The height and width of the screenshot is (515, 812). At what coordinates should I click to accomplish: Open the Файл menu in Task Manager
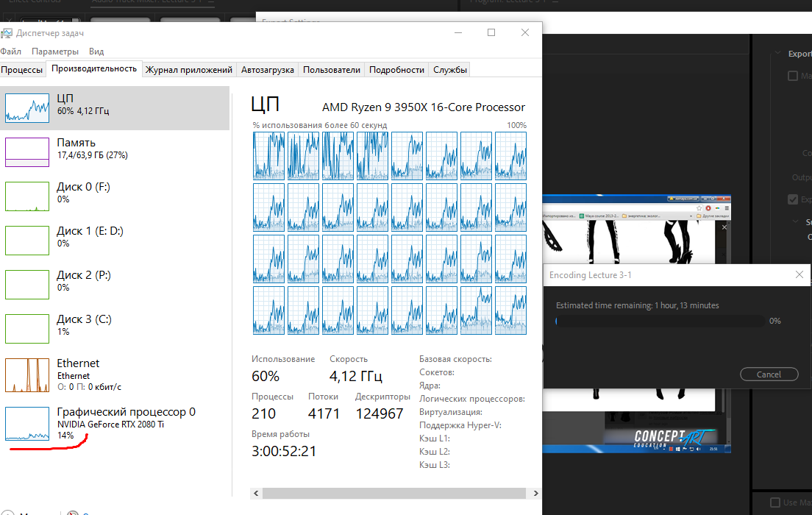[11, 51]
